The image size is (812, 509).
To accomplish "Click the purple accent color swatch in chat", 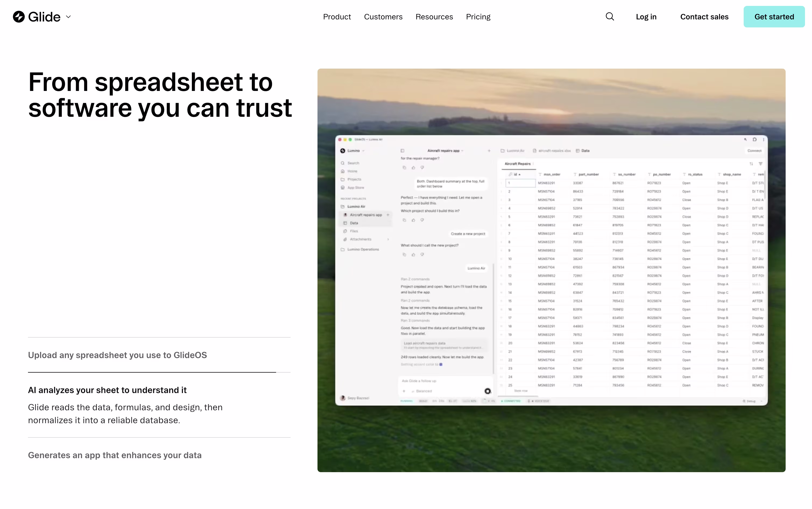I will (x=441, y=364).
